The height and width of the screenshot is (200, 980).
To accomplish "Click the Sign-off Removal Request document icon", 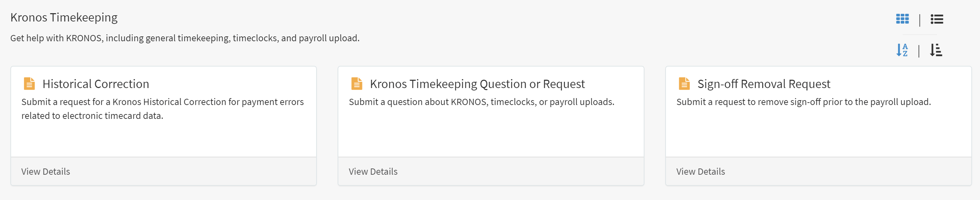I will tap(684, 83).
